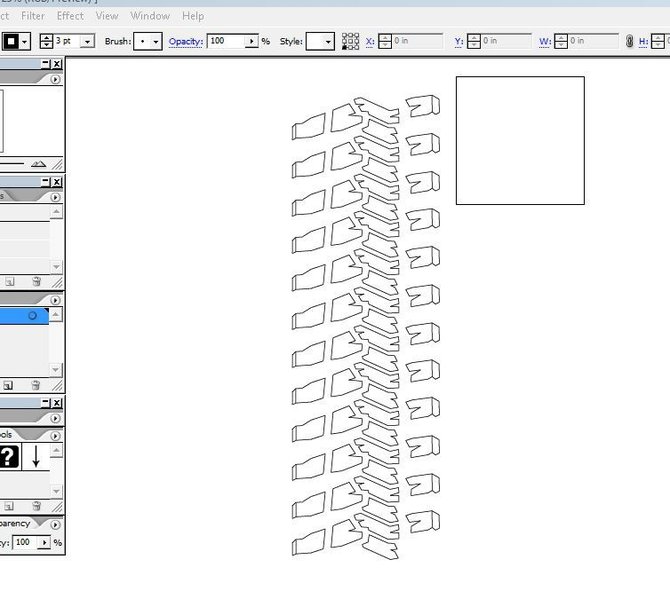This screenshot has width=670, height=599.
Task: Select the square rectangle on the canvas
Action: point(520,141)
